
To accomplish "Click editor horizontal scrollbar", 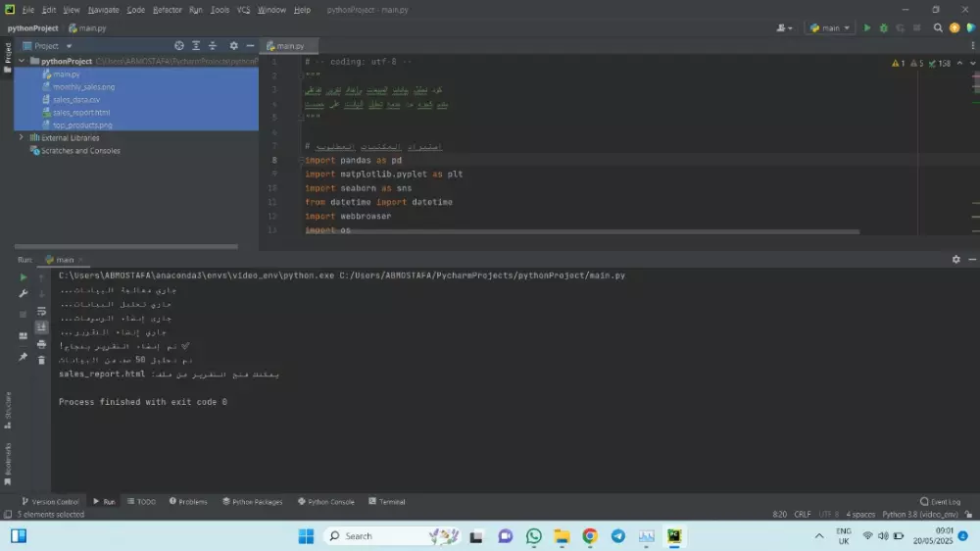I will point(582,232).
